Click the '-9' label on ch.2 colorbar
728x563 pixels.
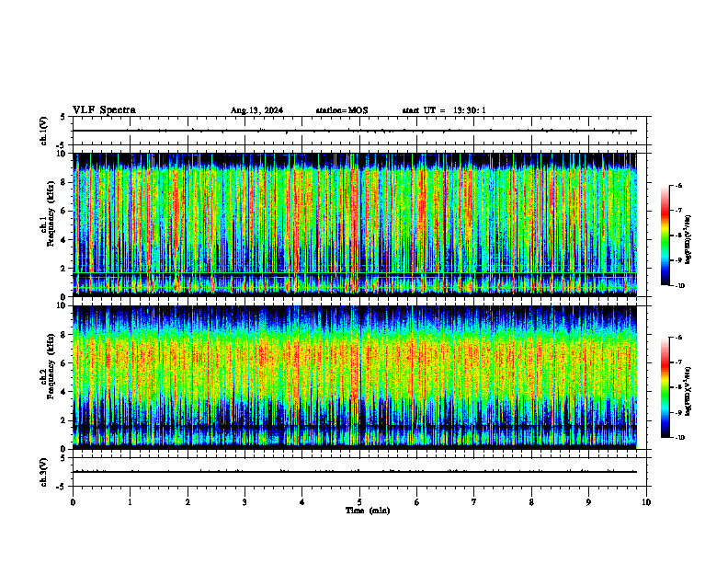677,412
